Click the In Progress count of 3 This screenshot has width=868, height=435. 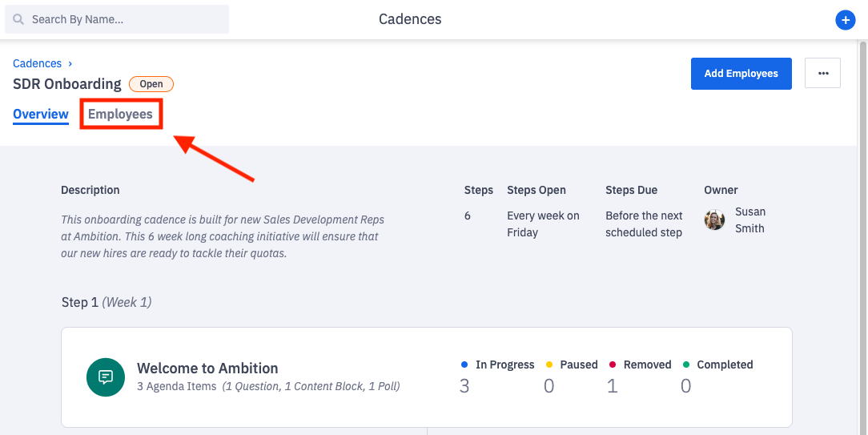pos(464,386)
